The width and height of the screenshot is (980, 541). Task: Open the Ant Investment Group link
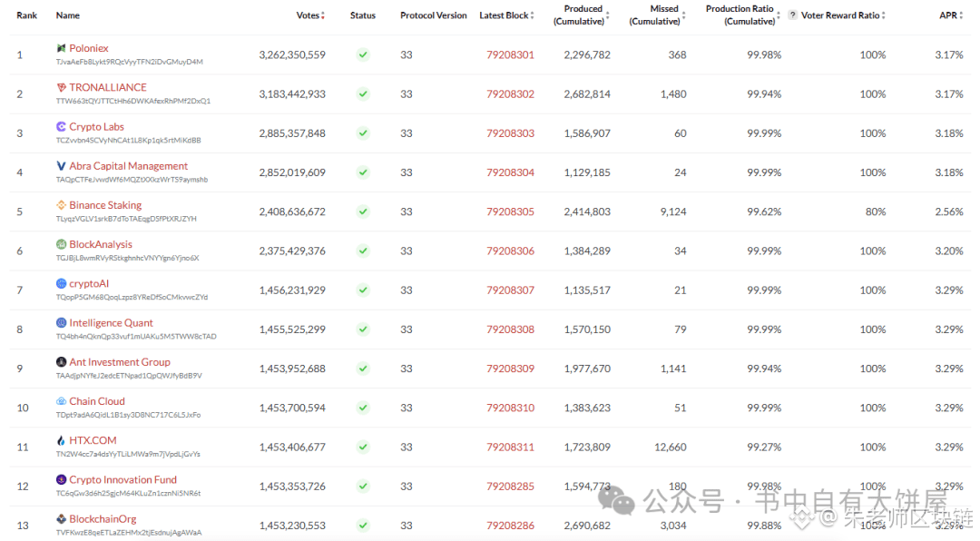pos(120,362)
